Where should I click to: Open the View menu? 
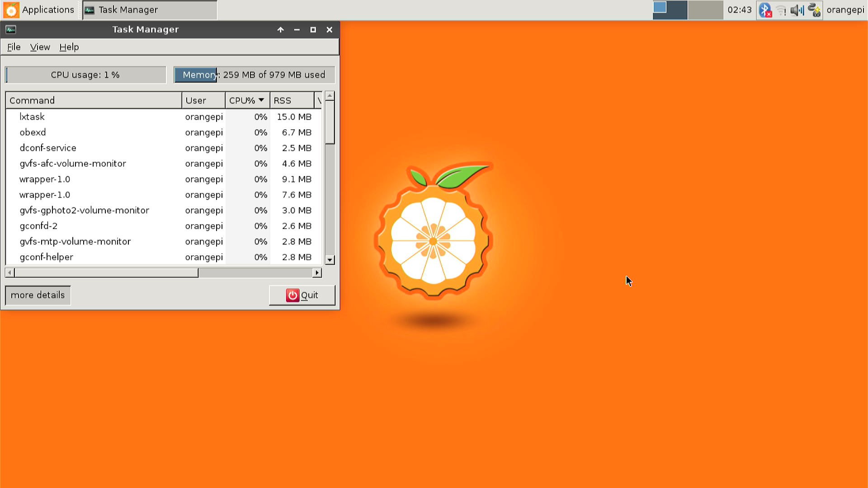[x=40, y=47]
